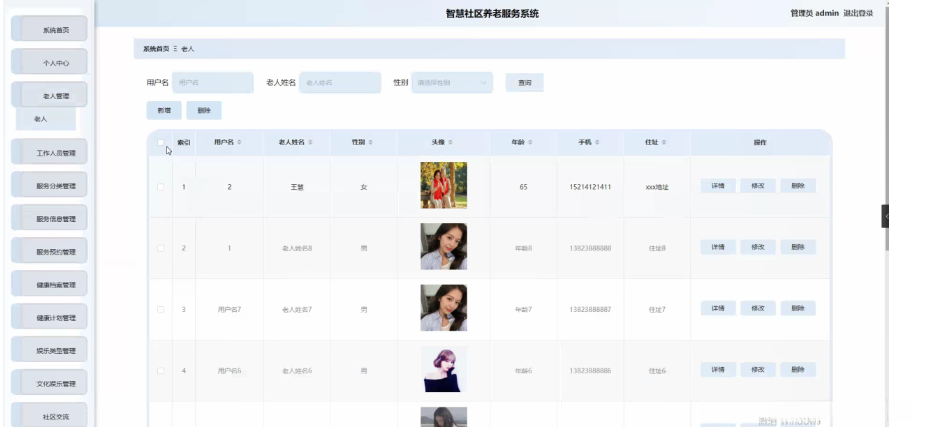Click phone number 13823888887
The image size is (926, 430).
tap(590, 310)
